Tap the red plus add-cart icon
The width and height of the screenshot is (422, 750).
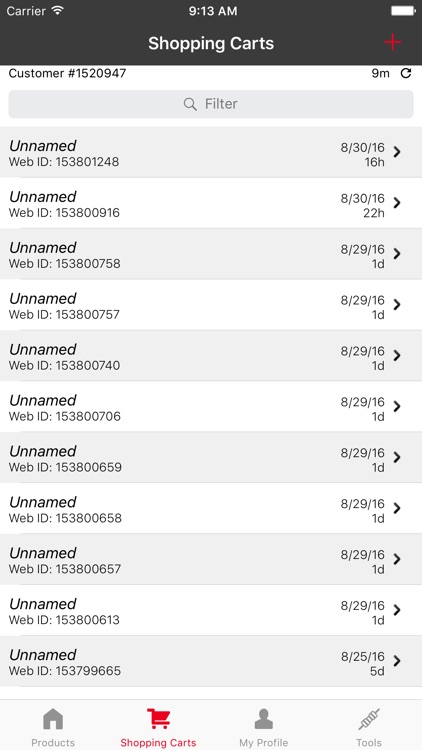392,43
